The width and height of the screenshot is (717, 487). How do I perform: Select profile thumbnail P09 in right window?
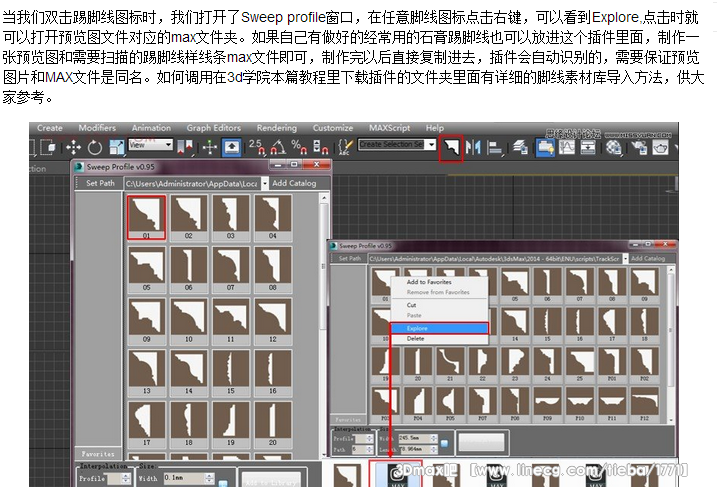point(547,404)
